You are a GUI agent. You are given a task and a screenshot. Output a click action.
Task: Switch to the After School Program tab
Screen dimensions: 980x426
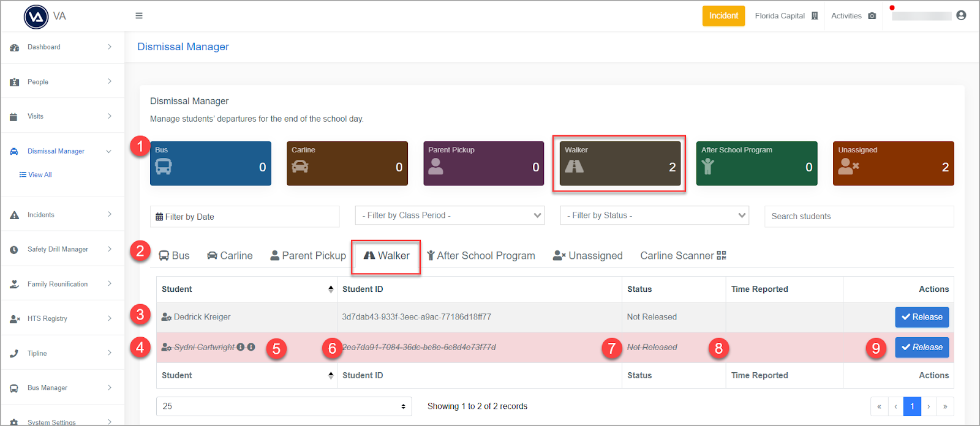click(x=481, y=256)
